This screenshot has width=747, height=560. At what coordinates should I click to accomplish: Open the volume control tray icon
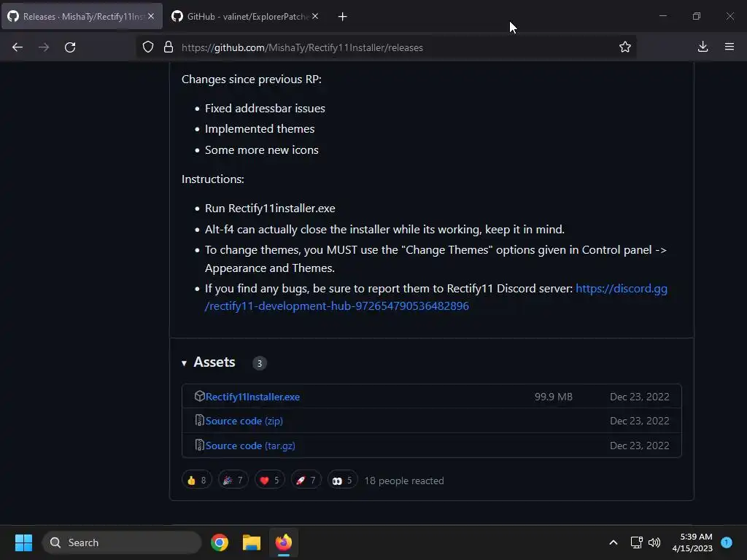pos(654,542)
